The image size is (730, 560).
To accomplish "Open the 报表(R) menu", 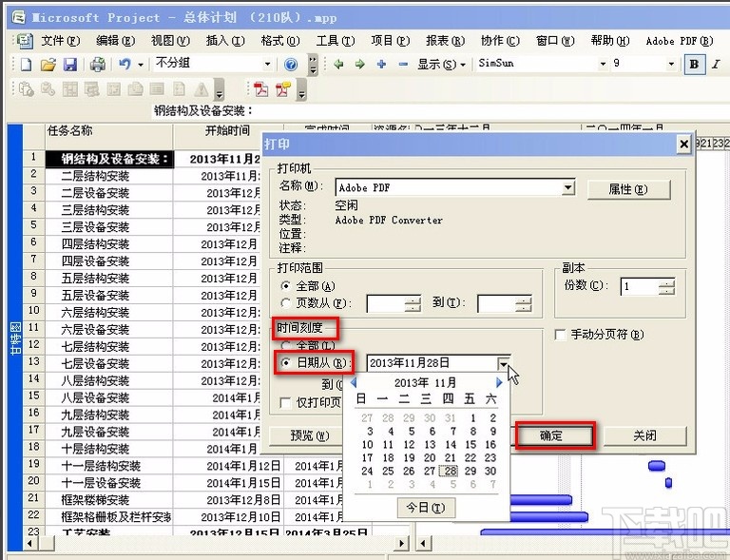I will click(x=445, y=41).
